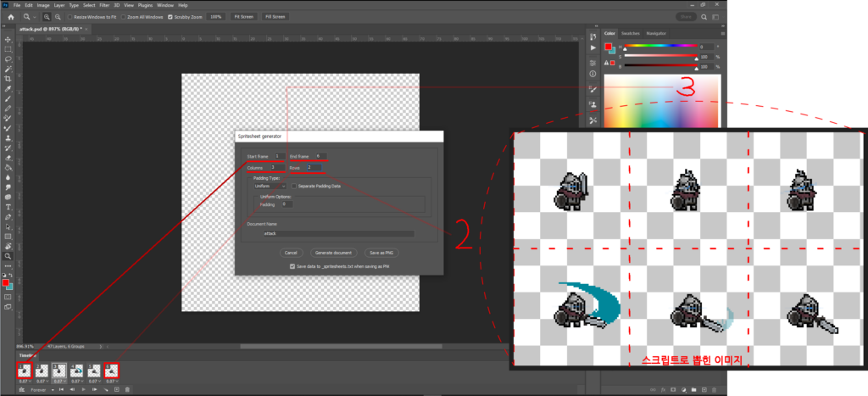Screen dimensions: 868x396
Task: Open the Forever looping options dropdown
Action: [x=53, y=390]
